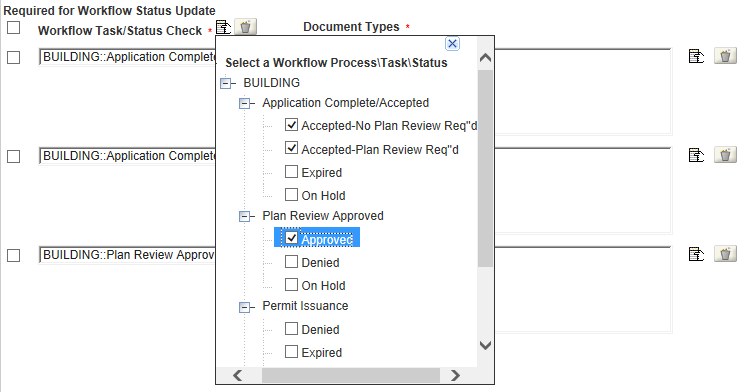Collapse the BUILDING tree node

pyautogui.click(x=226, y=84)
